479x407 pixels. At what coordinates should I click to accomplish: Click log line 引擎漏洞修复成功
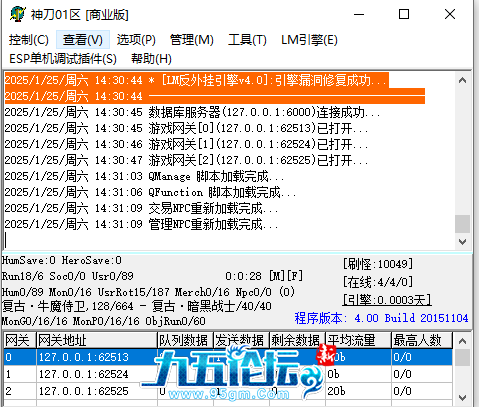coord(196,80)
